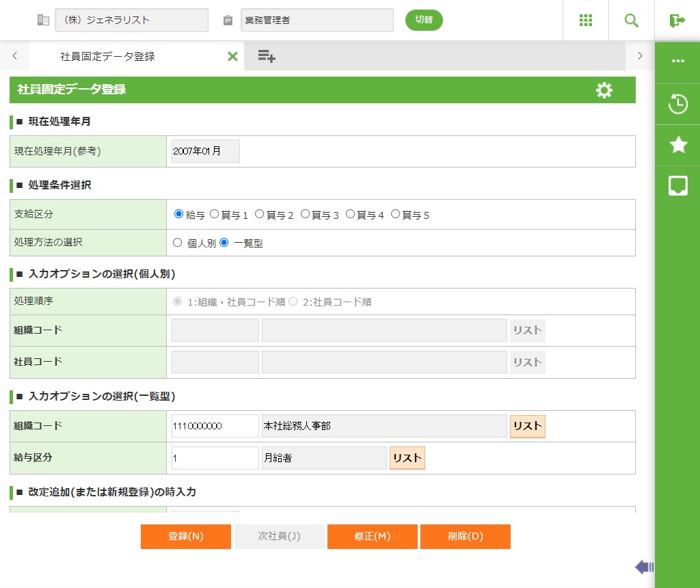Choose the 個人別 processing method

tap(178, 242)
